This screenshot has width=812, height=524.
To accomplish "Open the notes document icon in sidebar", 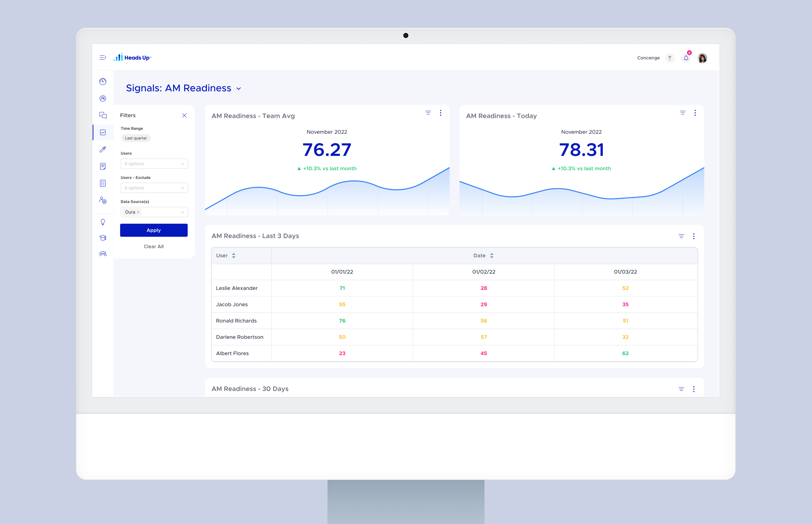I will tap(103, 166).
